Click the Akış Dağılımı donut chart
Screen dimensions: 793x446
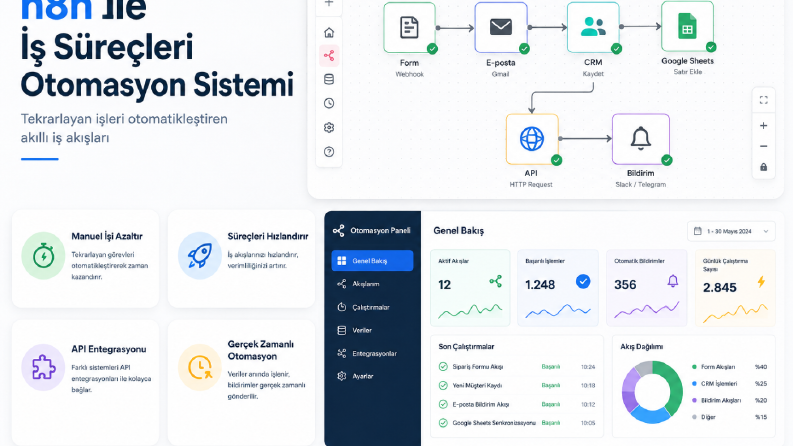[x=652, y=392]
